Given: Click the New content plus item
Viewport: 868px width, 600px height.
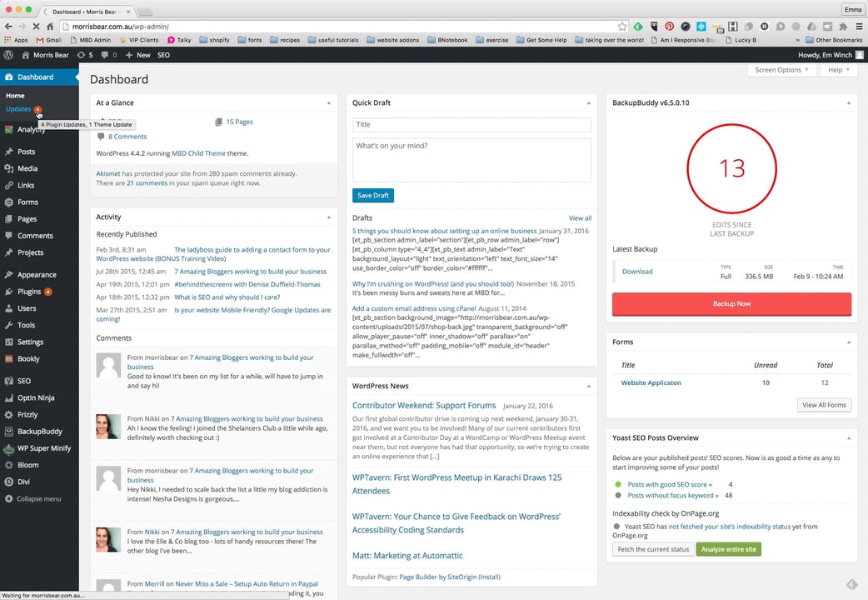Looking at the screenshot, I should click(137, 55).
